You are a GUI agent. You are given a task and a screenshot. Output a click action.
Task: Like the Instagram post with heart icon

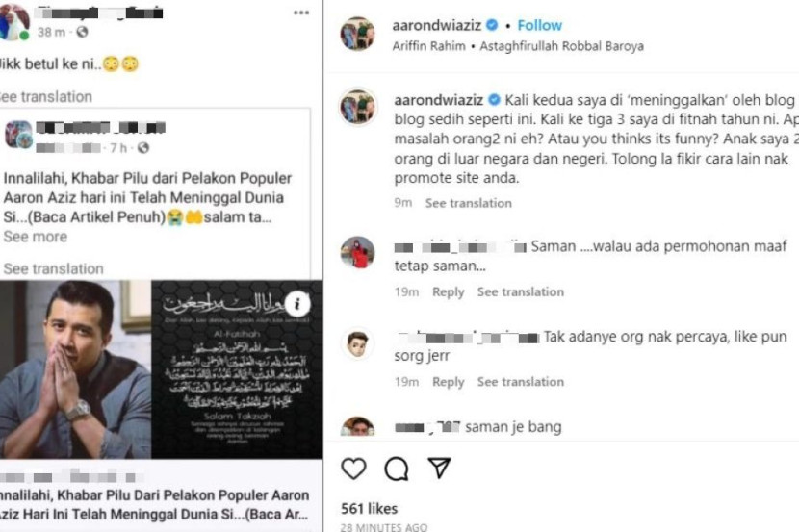click(353, 469)
